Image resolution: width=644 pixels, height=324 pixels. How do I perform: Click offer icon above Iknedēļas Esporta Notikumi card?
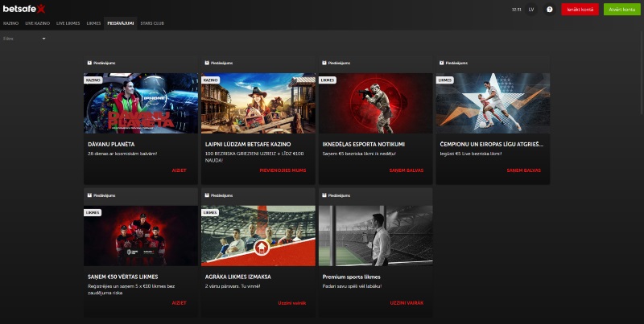(324, 64)
